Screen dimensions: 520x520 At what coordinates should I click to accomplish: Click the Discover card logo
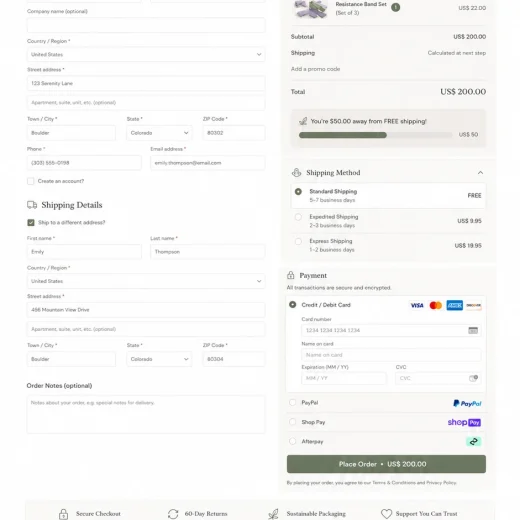tap(474, 305)
